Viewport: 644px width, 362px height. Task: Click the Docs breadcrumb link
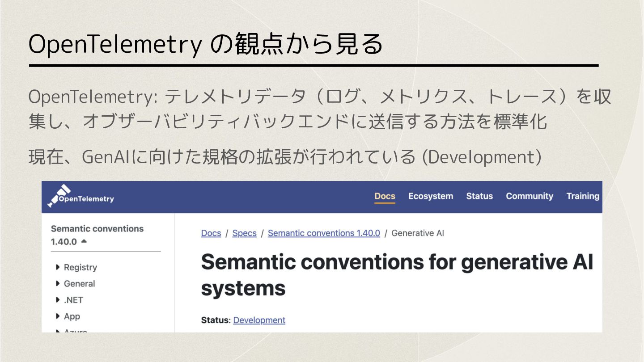[x=211, y=233]
